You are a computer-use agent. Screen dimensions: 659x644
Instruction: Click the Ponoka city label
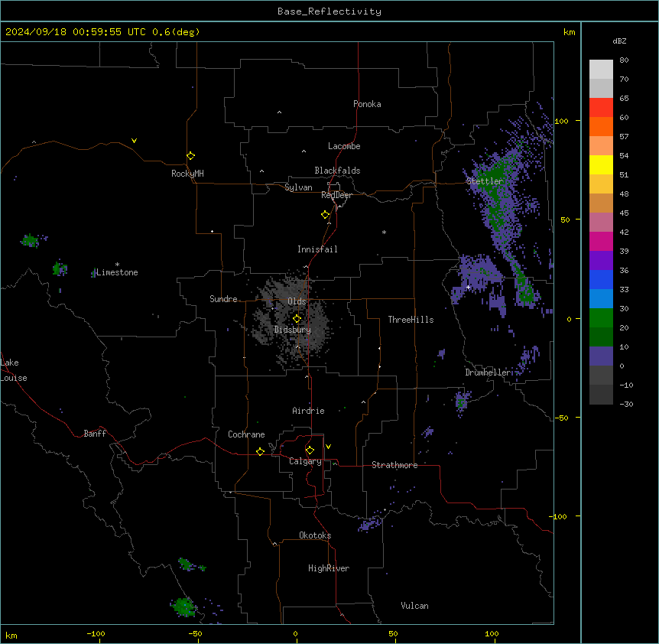(x=367, y=104)
